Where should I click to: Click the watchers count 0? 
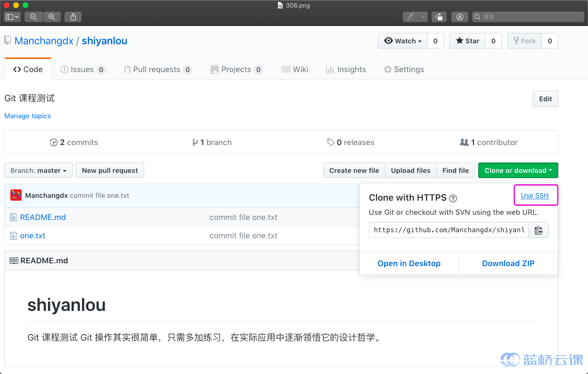coord(435,41)
